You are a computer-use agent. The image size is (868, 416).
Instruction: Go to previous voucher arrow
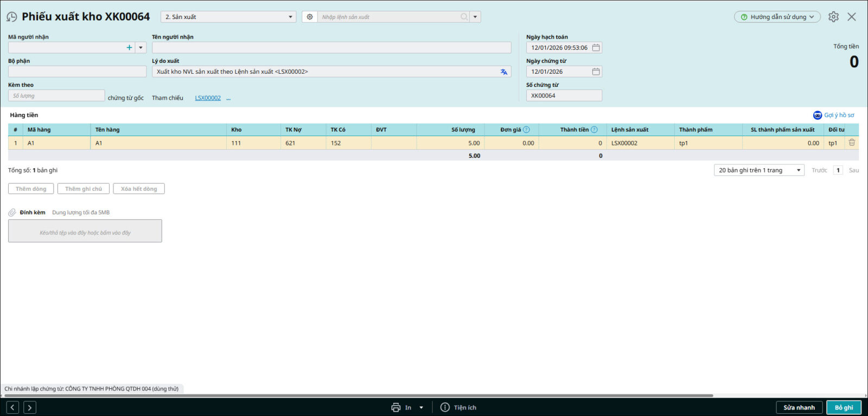click(x=13, y=407)
